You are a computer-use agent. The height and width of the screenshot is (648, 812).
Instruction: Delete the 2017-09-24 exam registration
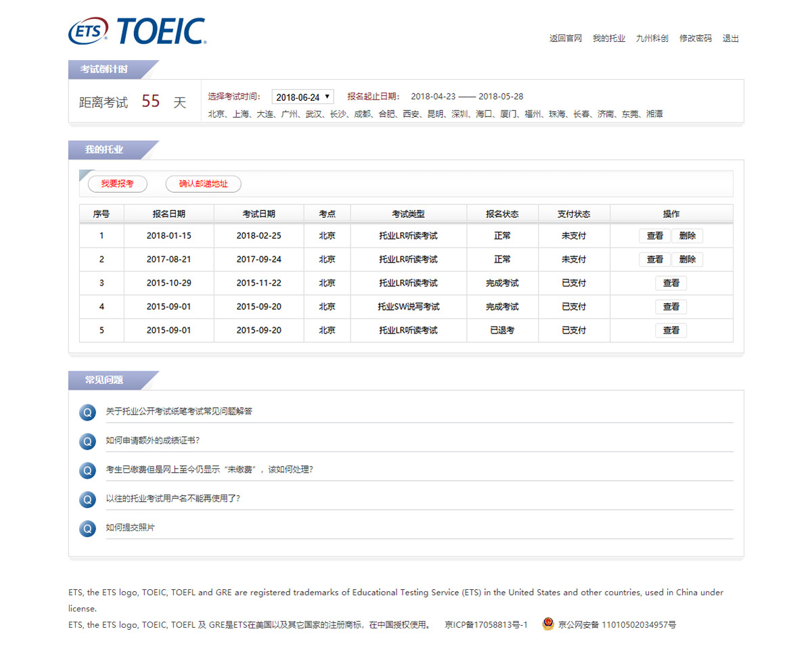(687, 260)
